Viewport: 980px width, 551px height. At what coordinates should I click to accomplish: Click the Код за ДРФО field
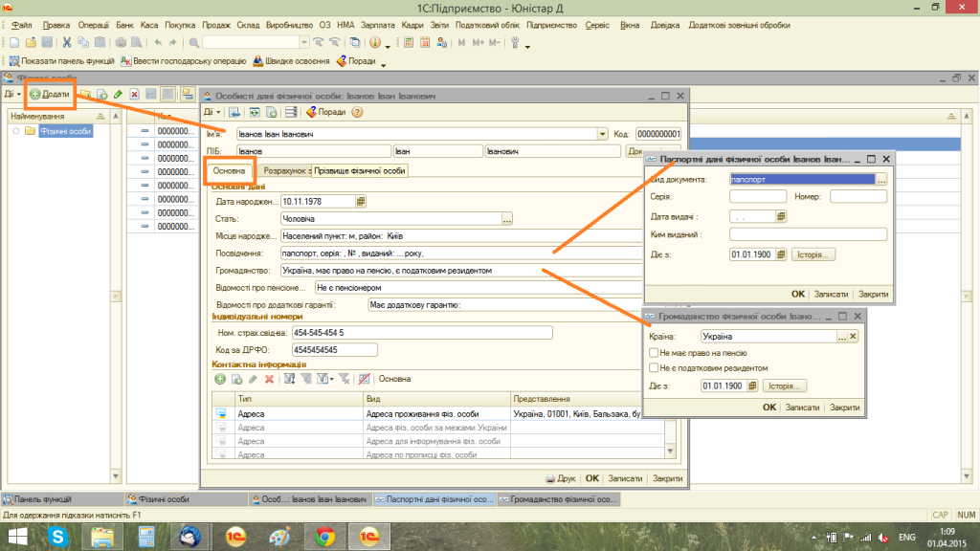(334, 350)
